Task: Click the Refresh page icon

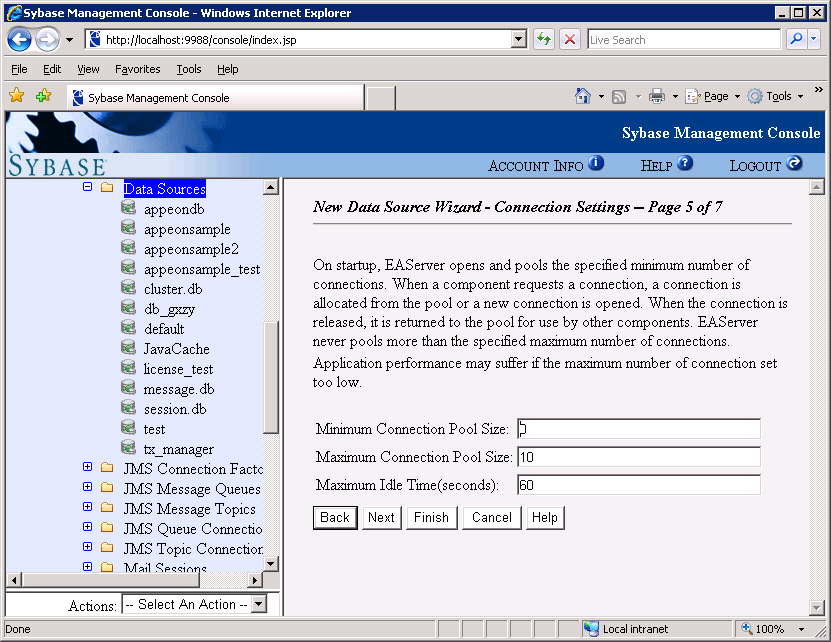Action: pos(544,39)
